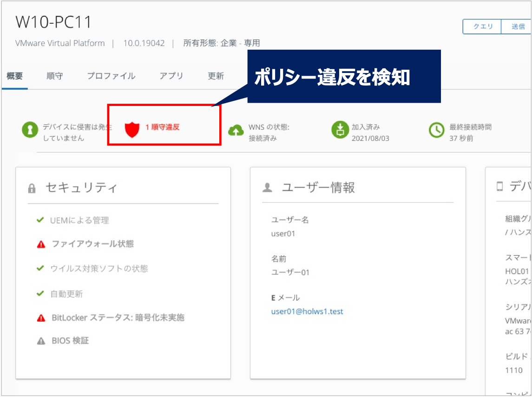Click the device icon in the third card header
The height and width of the screenshot is (397, 532).
pos(499,186)
